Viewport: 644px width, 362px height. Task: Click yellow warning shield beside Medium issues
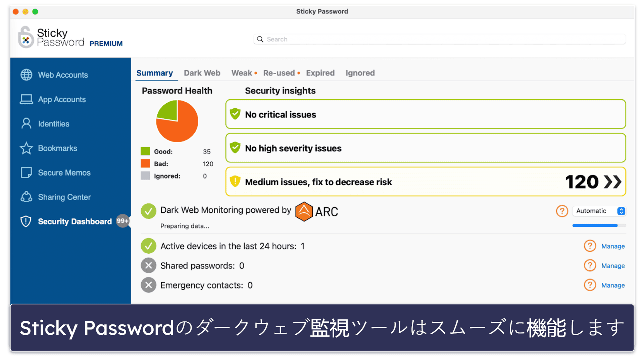click(235, 182)
